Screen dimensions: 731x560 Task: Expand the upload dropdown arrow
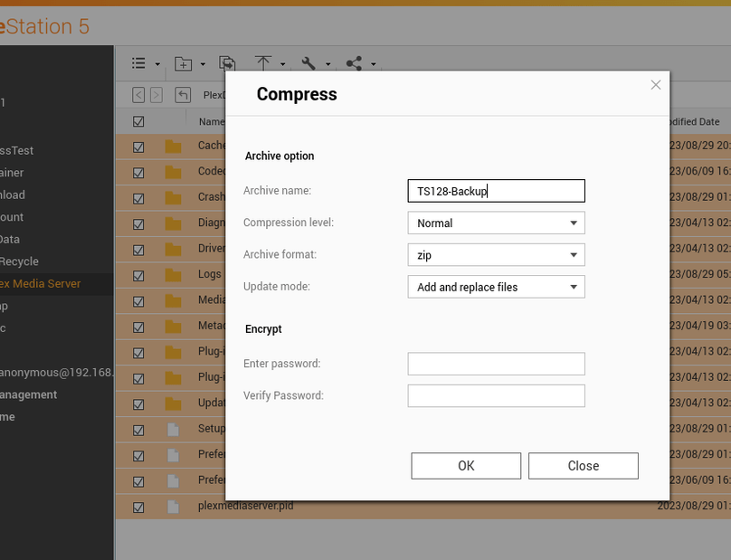click(x=283, y=64)
